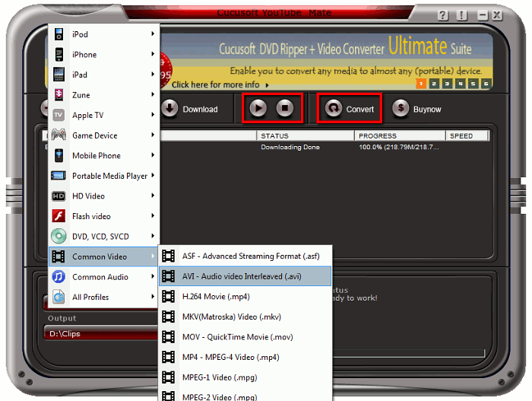
Task: Click the ASF format film icon
Action: pos(168,256)
